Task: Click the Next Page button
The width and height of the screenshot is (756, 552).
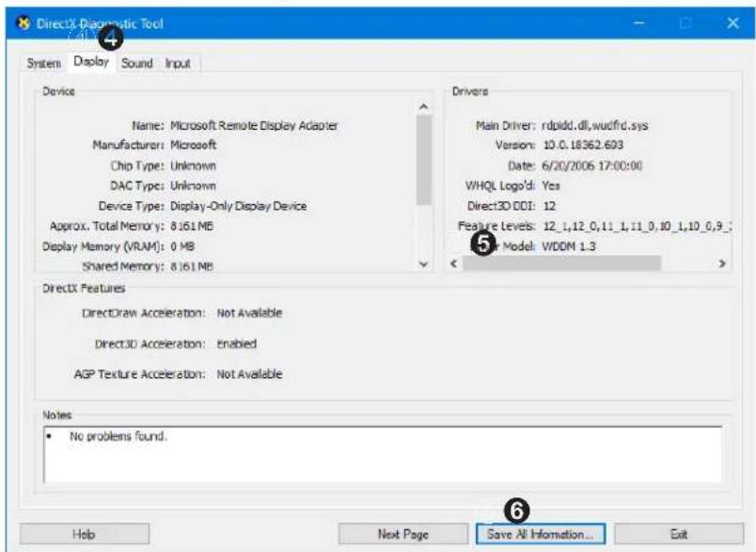Action: coord(403,534)
